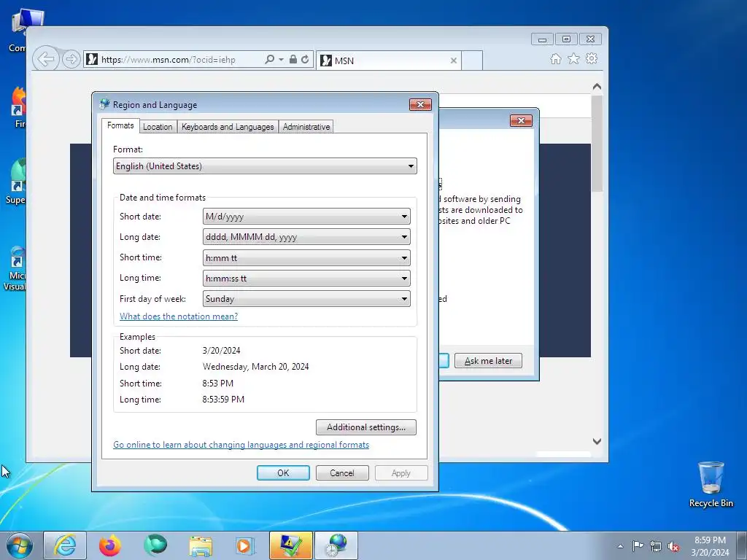This screenshot has width=747, height=560.
Task: Click the network icon in system tray
Action: tap(656, 546)
